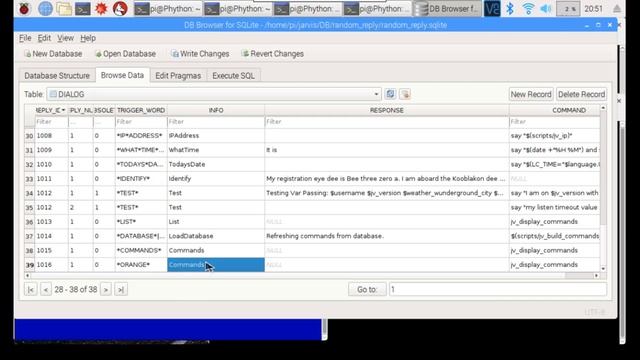The image size is (640, 360).
Task: Click the eject icon in tray
Action: 617,8
